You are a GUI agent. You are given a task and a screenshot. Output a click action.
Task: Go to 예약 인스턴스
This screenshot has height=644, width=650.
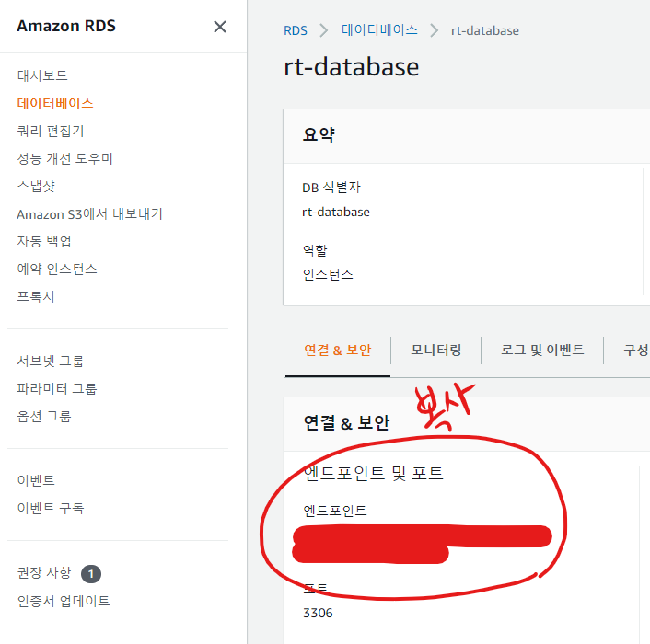[x=57, y=270]
